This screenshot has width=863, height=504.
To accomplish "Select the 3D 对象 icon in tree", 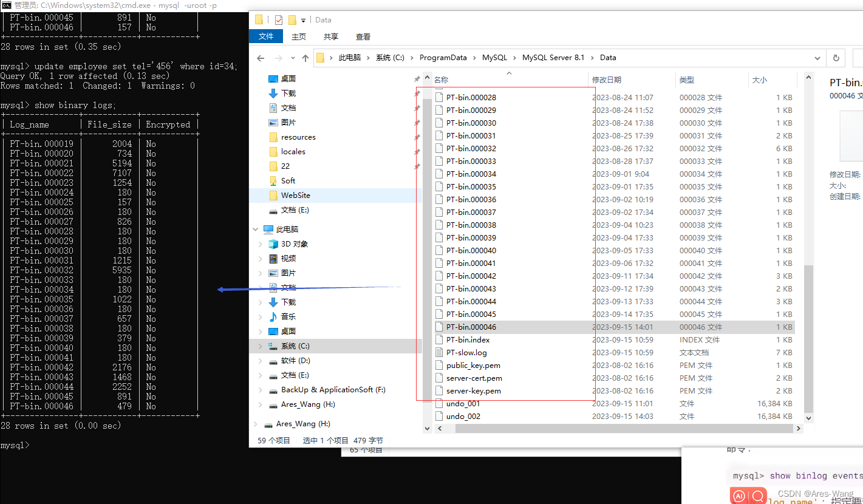I will (x=273, y=243).
